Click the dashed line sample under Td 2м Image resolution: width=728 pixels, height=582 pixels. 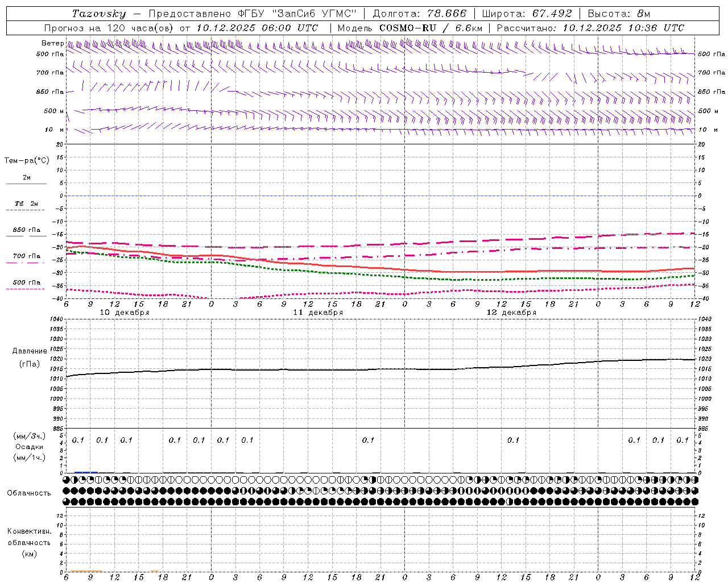[26, 210]
